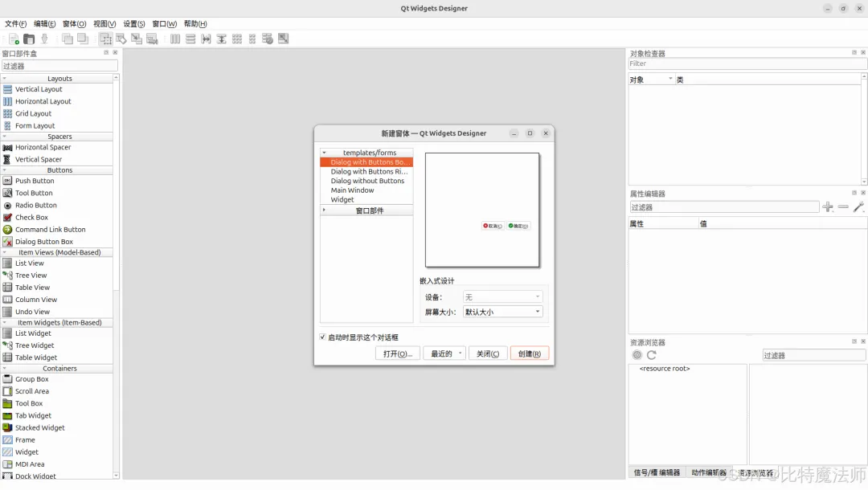Pick the Radio Button widget entry
This screenshot has height=490, width=868.
click(36, 205)
